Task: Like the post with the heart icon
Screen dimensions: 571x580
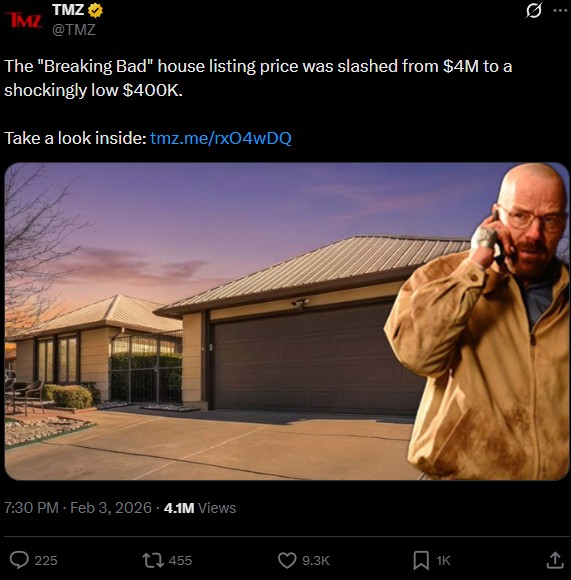Action: pyautogui.click(x=287, y=560)
